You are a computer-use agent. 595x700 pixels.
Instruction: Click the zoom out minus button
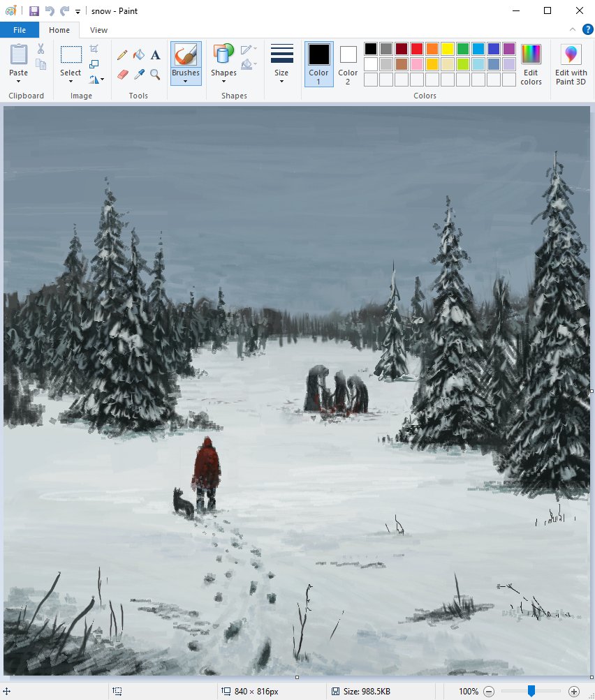coord(489,692)
